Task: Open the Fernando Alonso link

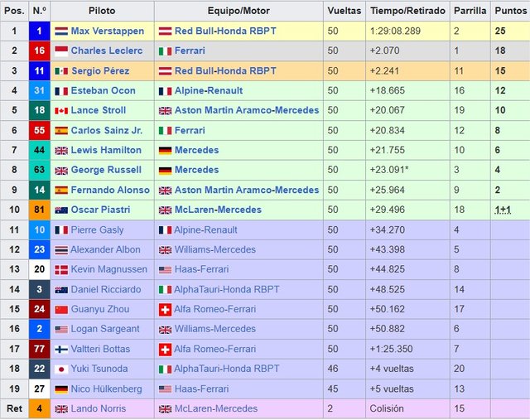Action: pyautogui.click(x=110, y=190)
